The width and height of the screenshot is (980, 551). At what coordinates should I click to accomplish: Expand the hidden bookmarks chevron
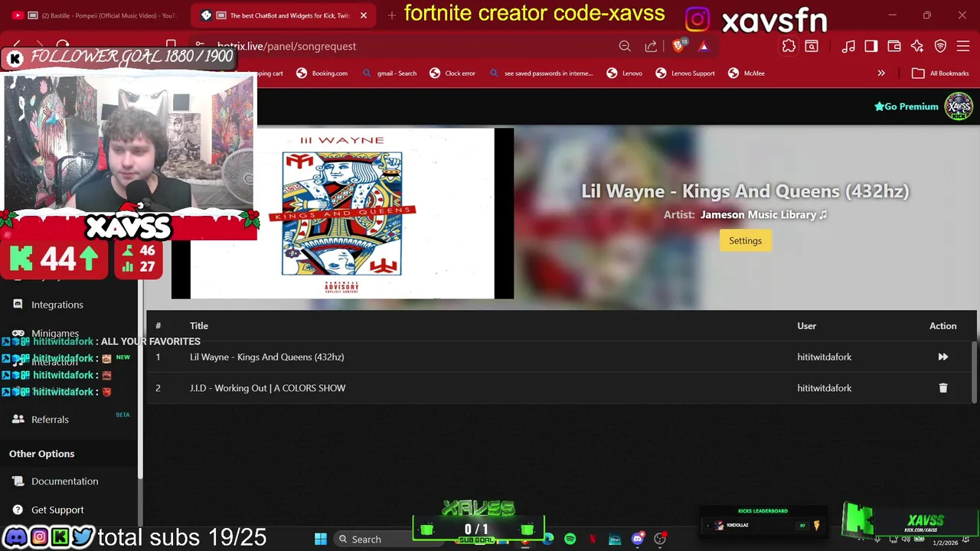pyautogui.click(x=881, y=73)
